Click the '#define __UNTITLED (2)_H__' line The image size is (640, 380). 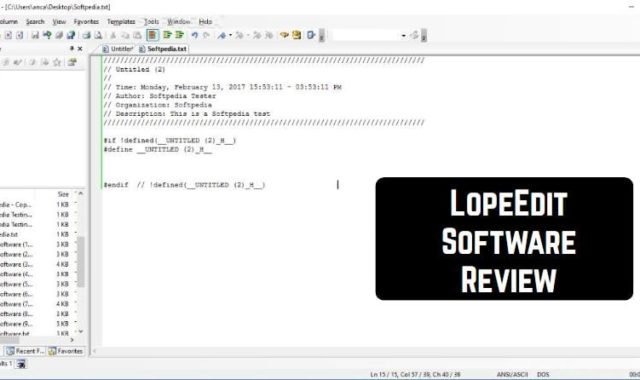[158, 149]
